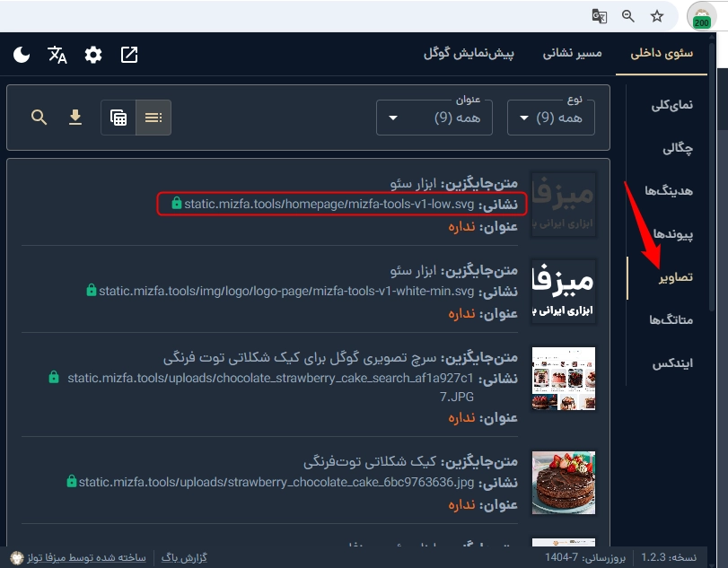Open settings gear icon
Screen dimensions: 728x568
pyautogui.click(x=93, y=55)
